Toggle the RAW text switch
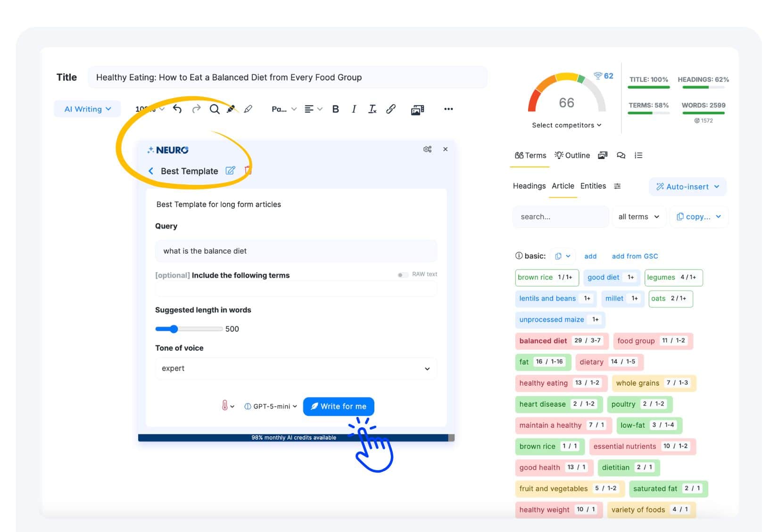778x532 pixels. 403,274
